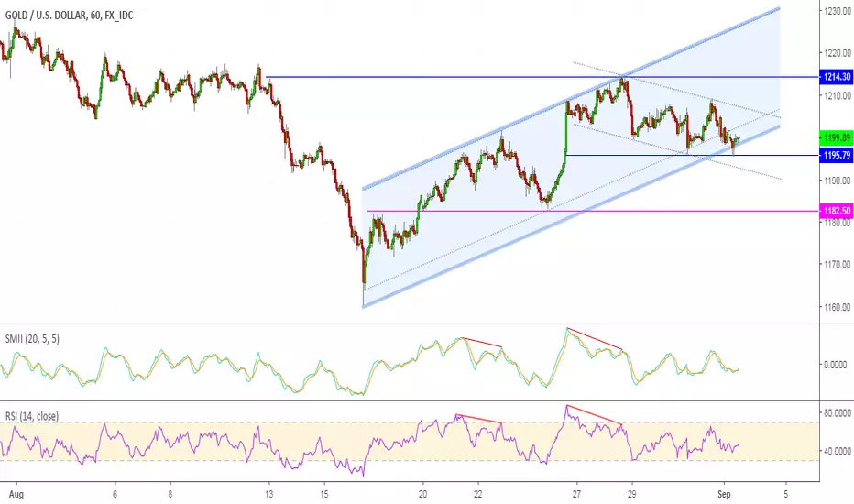Select the blue horizontal line at 1214.30
The height and width of the screenshot is (504, 854).
(x=542, y=77)
